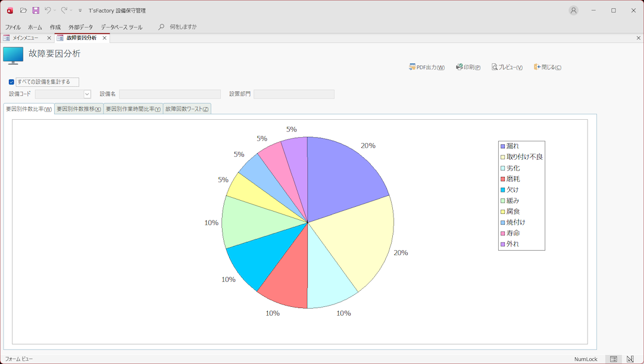
Task: Open the 外部データ ribbon tab
Action: click(x=80, y=27)
